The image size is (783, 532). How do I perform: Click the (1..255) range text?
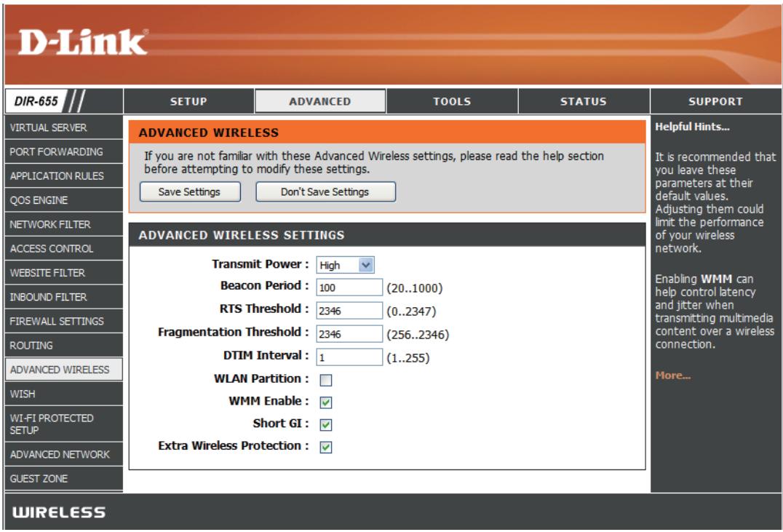408,357
